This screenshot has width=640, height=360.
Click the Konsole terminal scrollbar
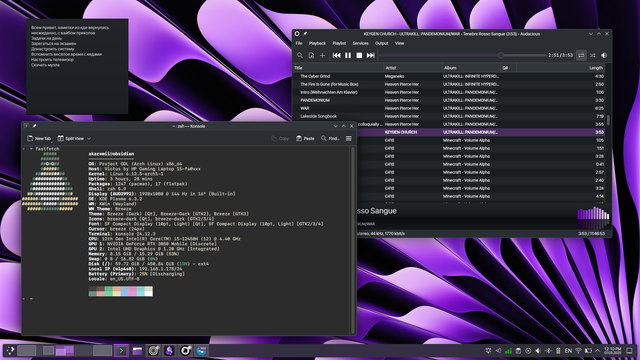click(x=353, y=240)
